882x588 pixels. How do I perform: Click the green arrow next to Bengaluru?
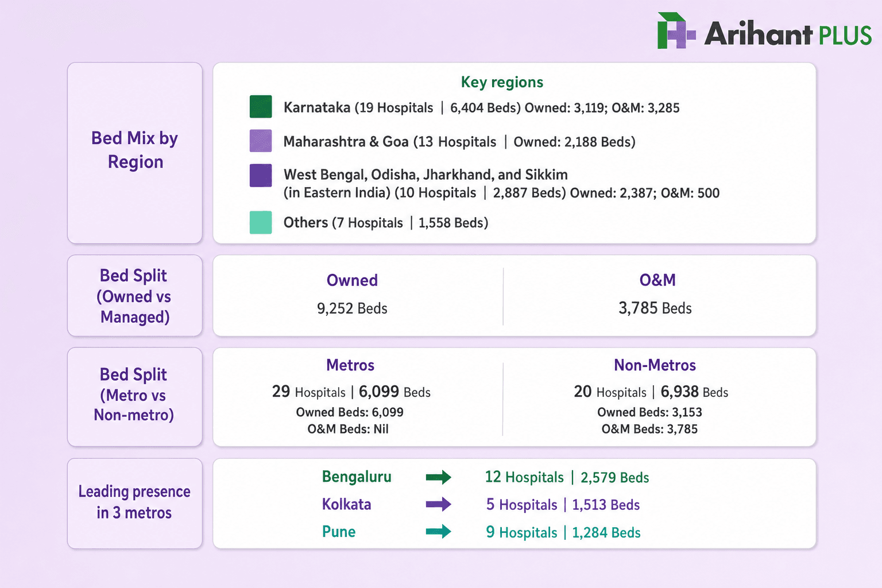tap(438, 477)
